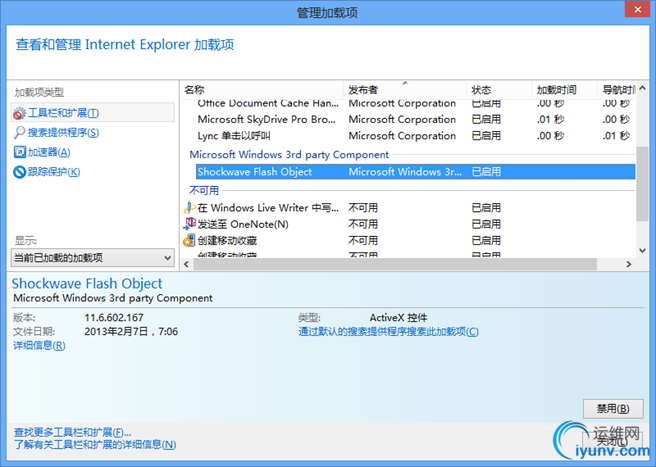The width and height of the screenshot is (656, 467).
Task: Click the 禁用(B) button
Action: click(x=613, y=408)
